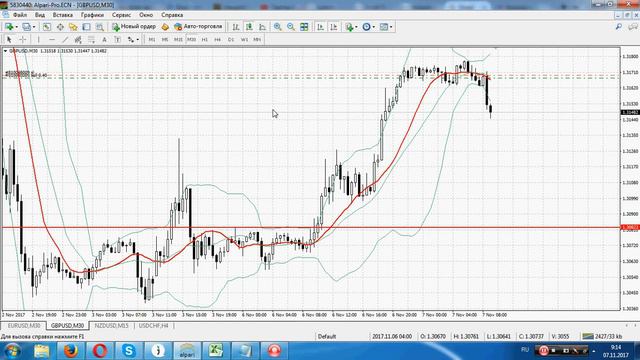The image size is (640, 360).
Task: Switch chart to Candlesticks mode
Action: [x=249, y=27]
